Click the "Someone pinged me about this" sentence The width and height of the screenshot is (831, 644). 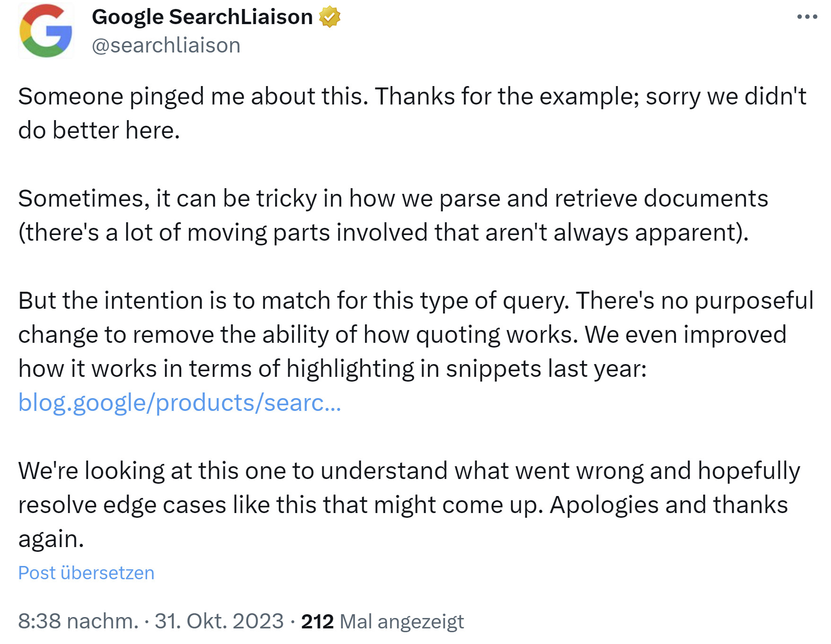[x=193, y=96]
